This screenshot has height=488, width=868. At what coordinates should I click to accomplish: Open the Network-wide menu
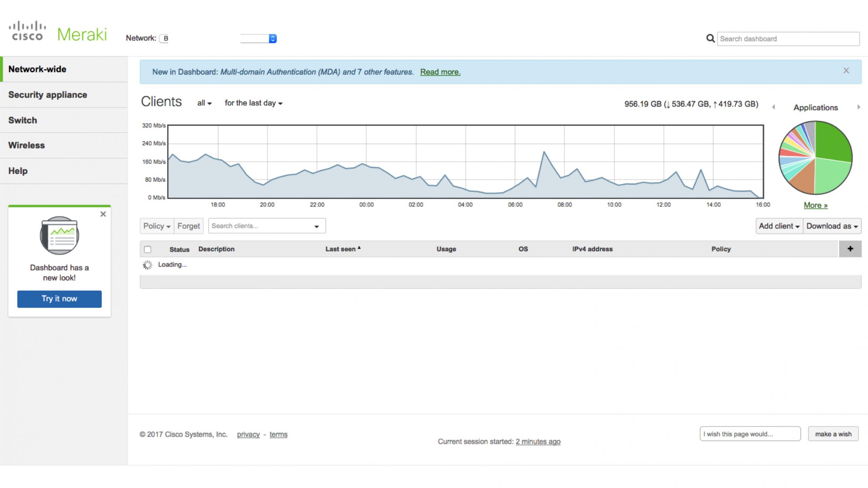(64, 69)
